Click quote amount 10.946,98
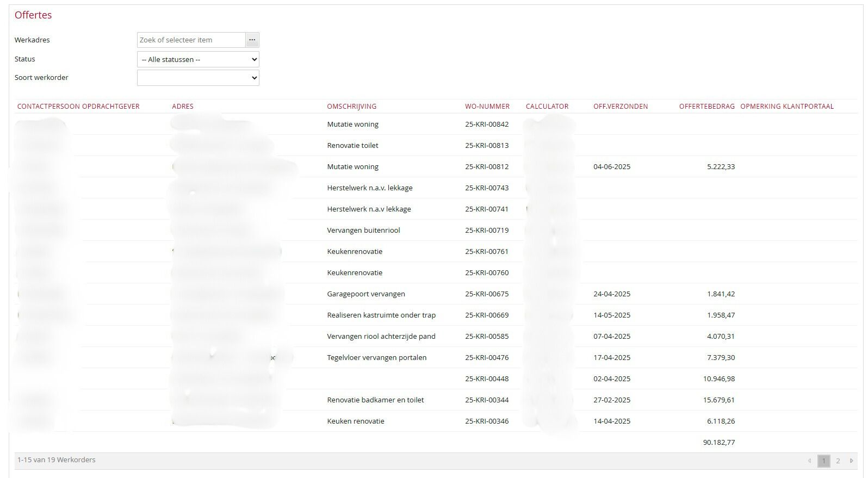Viewport: 868px width, 478px height. [x=718, y=379]
